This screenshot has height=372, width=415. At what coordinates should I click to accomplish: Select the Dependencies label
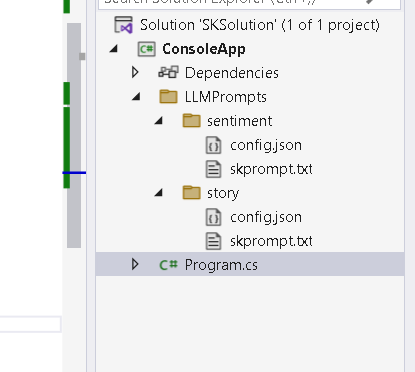click(232, 73)
